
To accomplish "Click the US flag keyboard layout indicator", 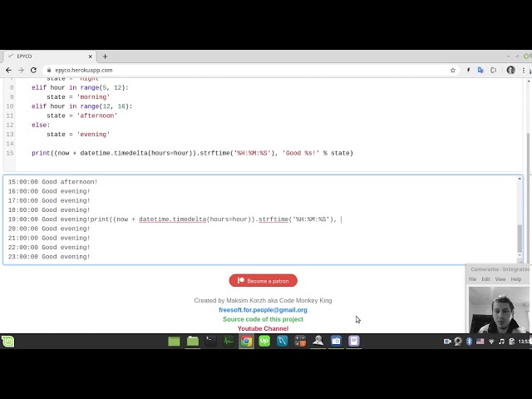I will pos(480,342).
